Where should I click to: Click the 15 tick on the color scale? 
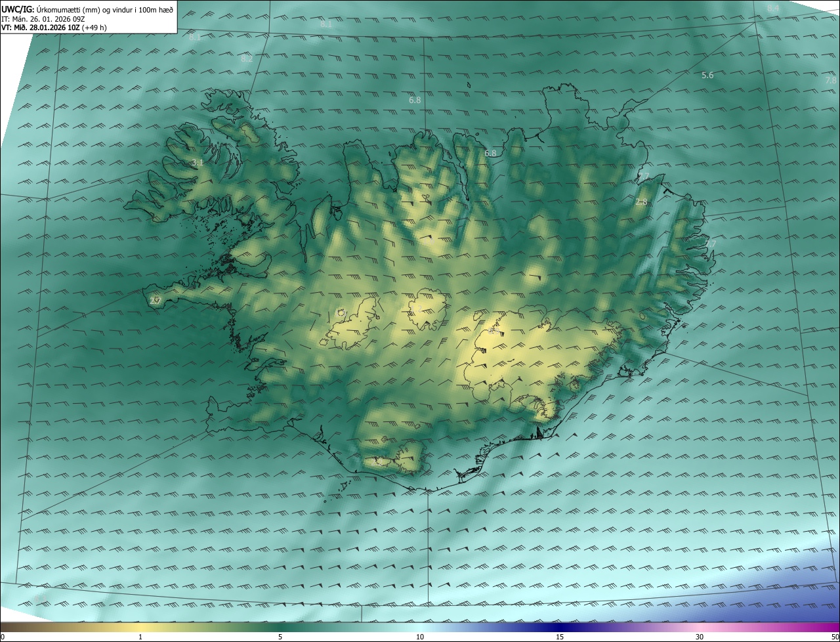[560, 637]
